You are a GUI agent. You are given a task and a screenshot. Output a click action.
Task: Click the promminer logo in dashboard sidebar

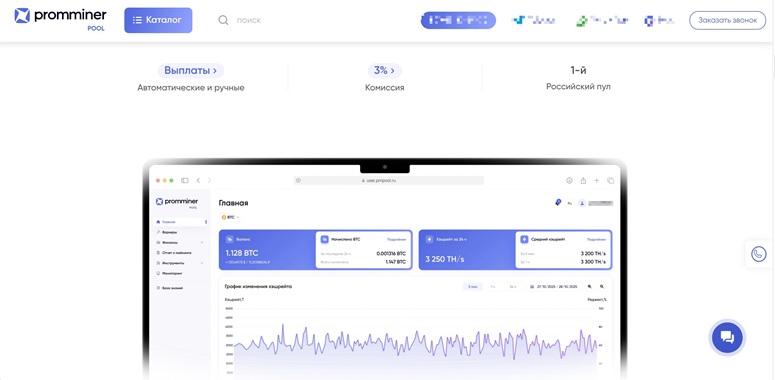(x=177, y=202)
